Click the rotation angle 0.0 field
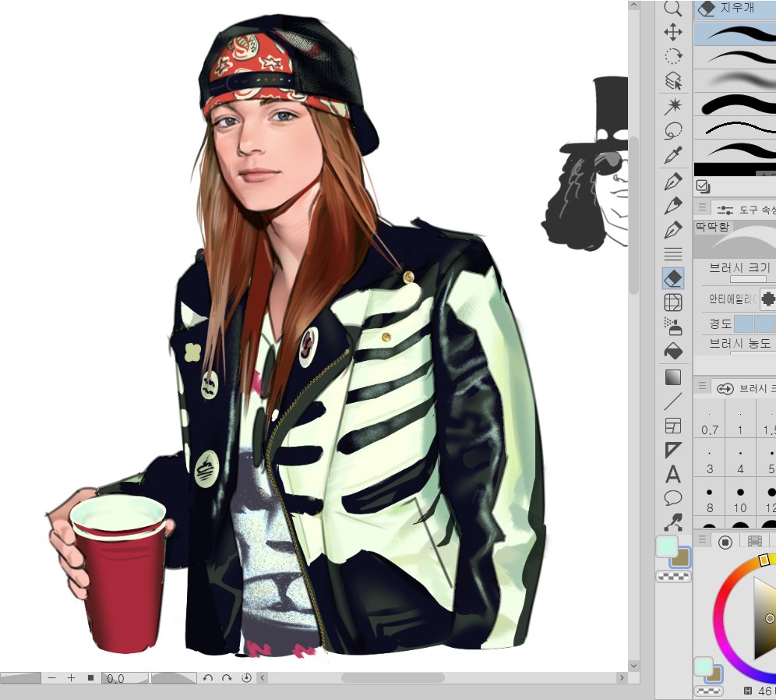The width and height of the screenshot is (776, 700). [x=124, y=678]
